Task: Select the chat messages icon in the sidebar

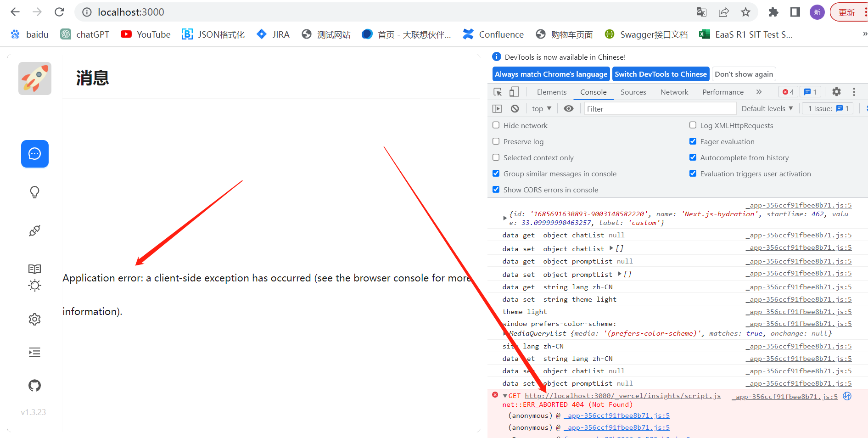Action: coord(34,154)
